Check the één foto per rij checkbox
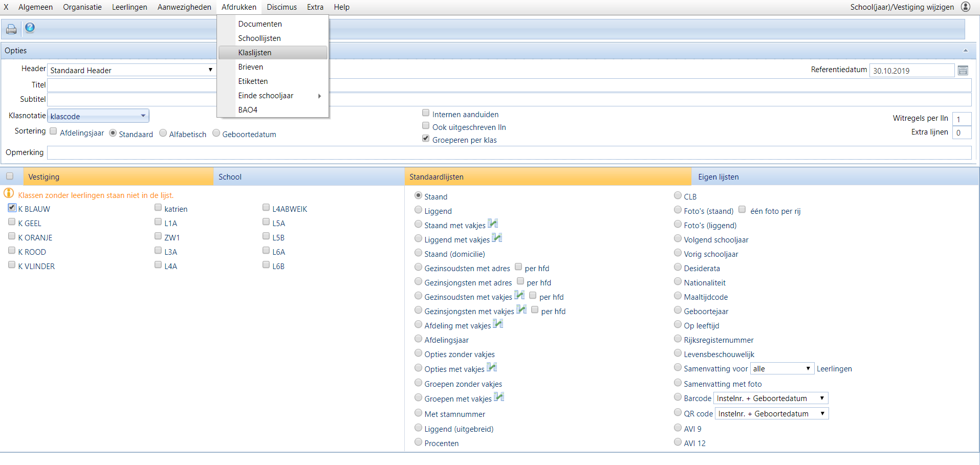 click(742, 209)
